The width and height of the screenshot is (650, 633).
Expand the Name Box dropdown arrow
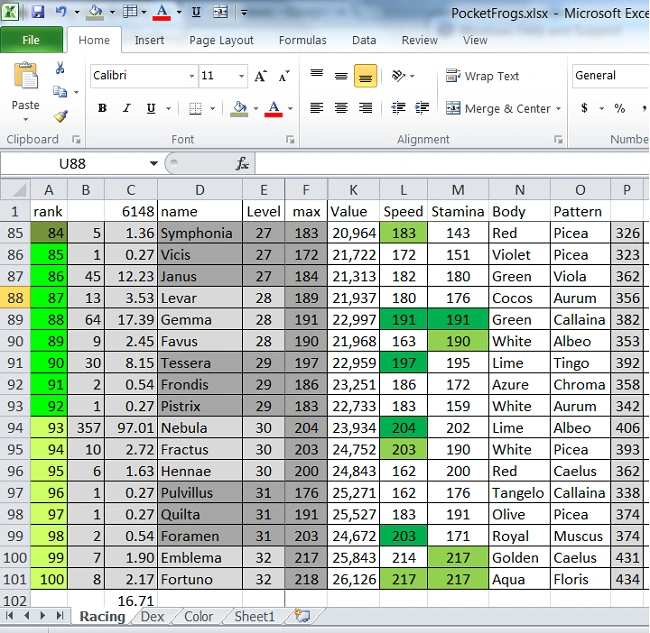tap(154, 163)
